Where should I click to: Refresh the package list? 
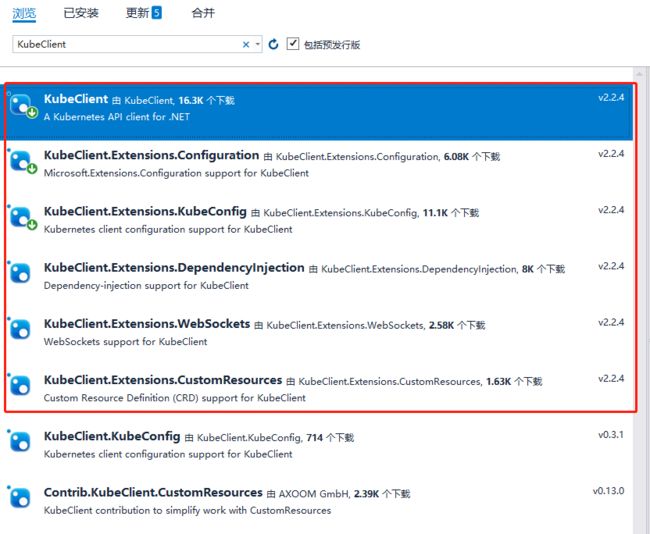coord(273,44)
